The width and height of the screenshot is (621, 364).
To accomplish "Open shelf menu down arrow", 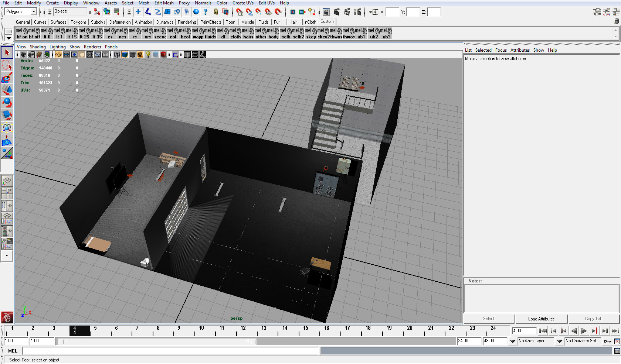I will click(9, 38).
